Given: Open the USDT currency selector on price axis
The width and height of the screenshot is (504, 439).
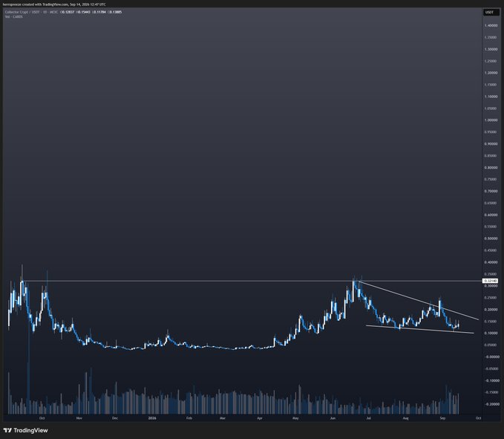Looking at the screenshot, I should (x=491, y=12).
